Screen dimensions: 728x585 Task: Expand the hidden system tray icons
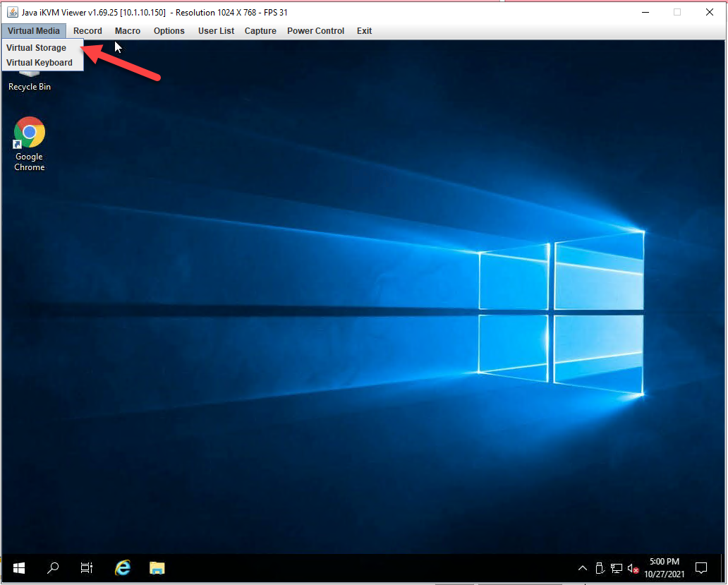tap(583, 568)
